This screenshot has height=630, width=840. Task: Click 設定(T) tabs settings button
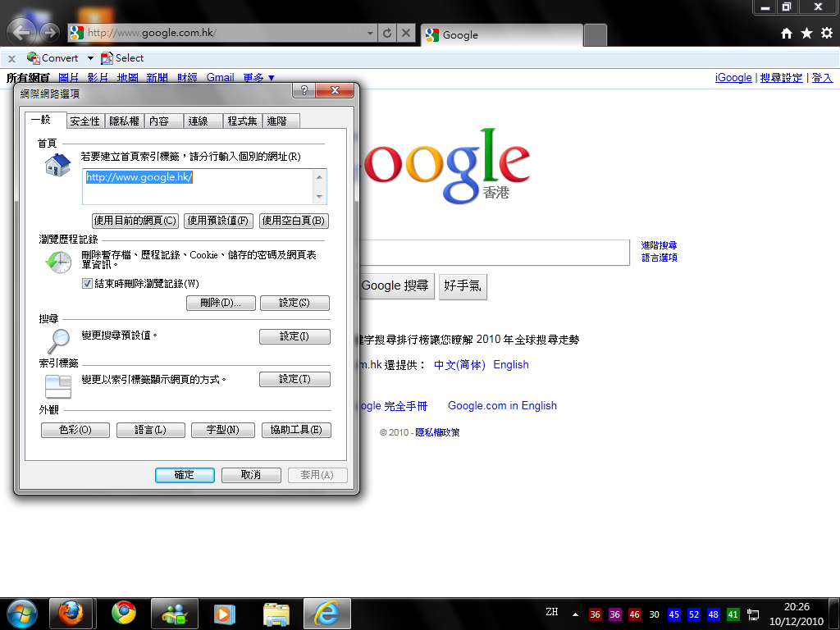coord(294,379)
